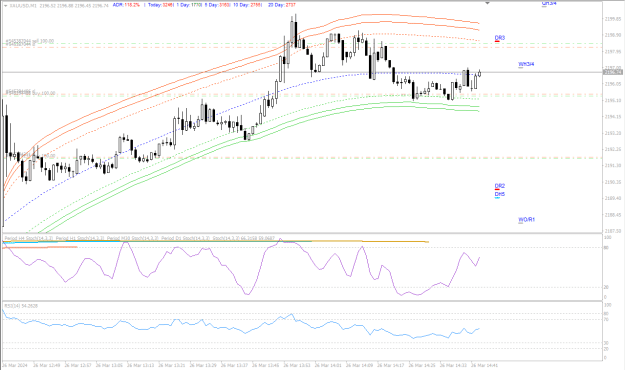Click the WO/R1 level label
The height and width of the screenshot is (370, 625).
[x=526, y=220]
